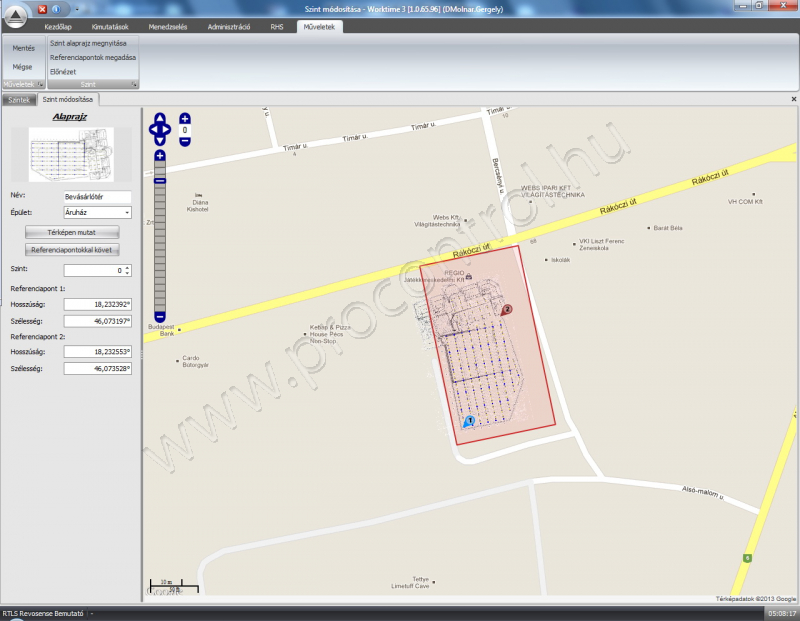Switch to the Kezdőlap ribbon tab

point(58,27)
